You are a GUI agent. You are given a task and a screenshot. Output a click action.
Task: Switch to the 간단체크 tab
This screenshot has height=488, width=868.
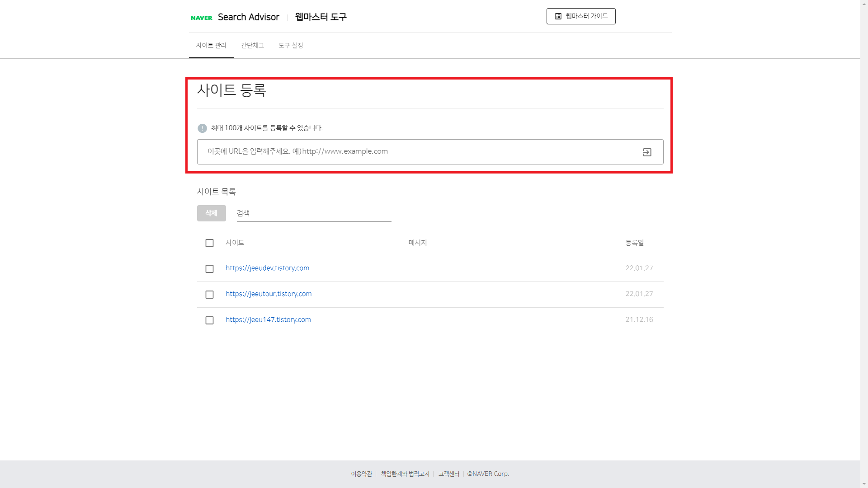click(252, 46)
